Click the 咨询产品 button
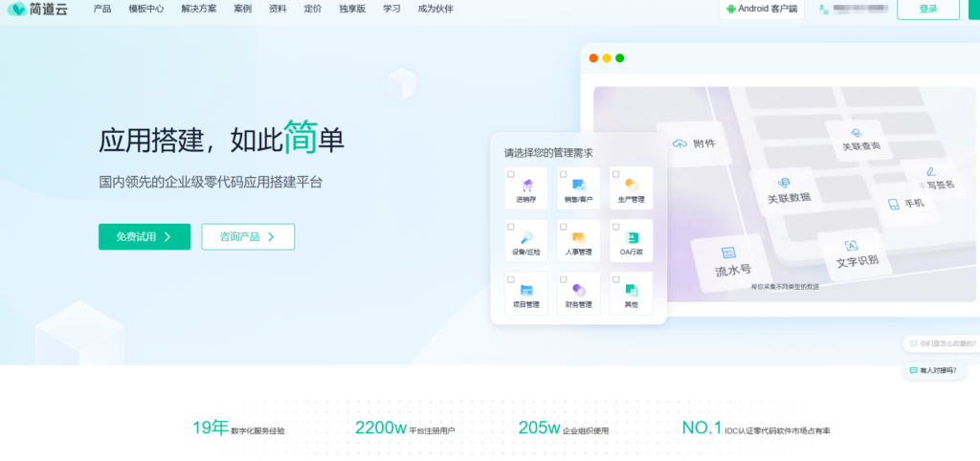The height and width of the screenshot is (461, 980). point(248,237)
